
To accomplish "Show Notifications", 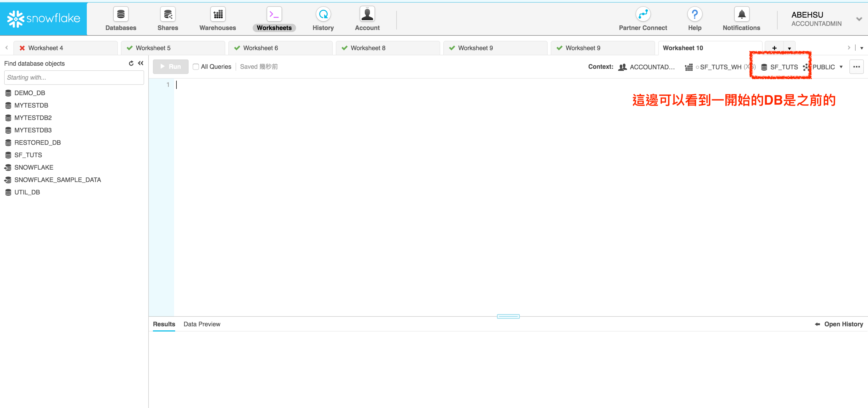I will click(x=741, y=19).
